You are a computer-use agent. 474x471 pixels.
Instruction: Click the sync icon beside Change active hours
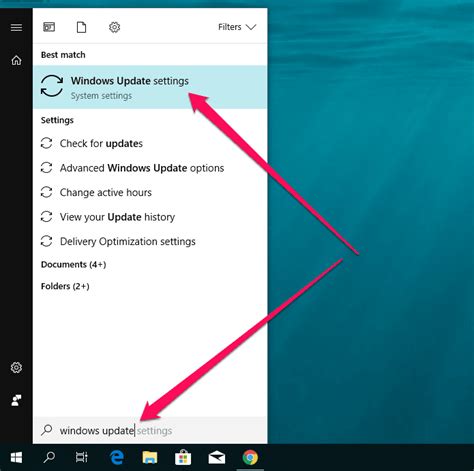coord(46,192)
